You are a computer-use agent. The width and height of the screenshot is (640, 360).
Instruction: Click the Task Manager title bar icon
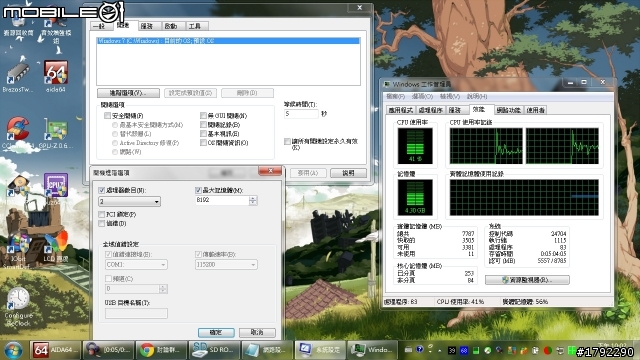click(x=387, y=84)
